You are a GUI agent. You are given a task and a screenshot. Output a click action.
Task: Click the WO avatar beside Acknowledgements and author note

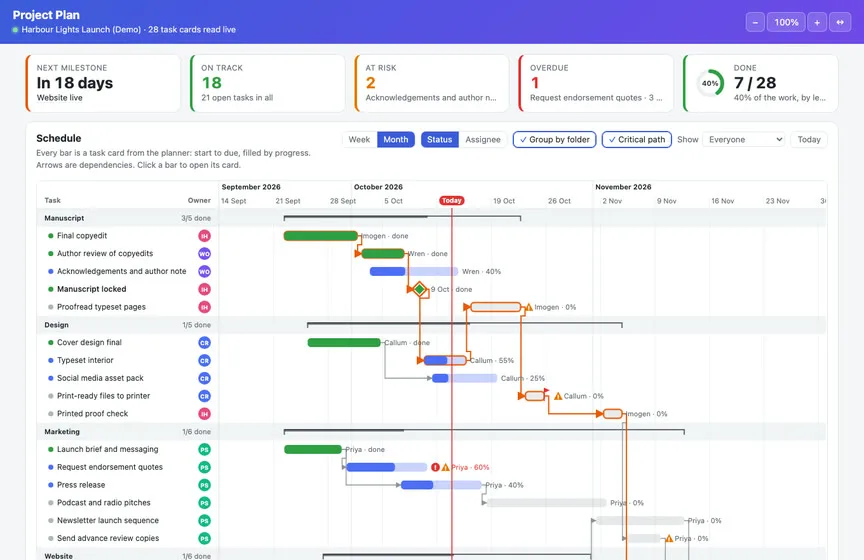point(204,271)
